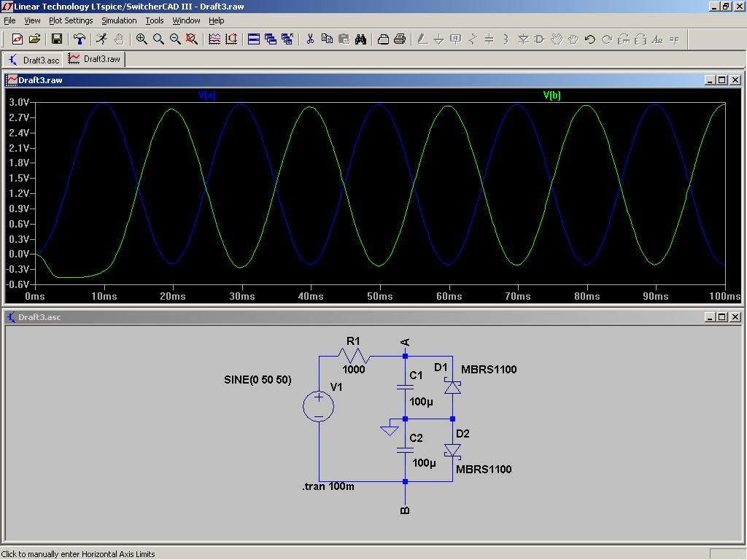Viewport: 747px width, 560px height.
Task: Click the V(a) blue trace label
Action: 207,96
